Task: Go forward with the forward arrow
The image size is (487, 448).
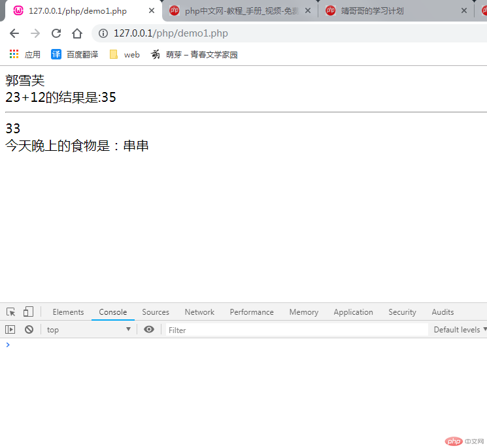Action: pos(35,33)
